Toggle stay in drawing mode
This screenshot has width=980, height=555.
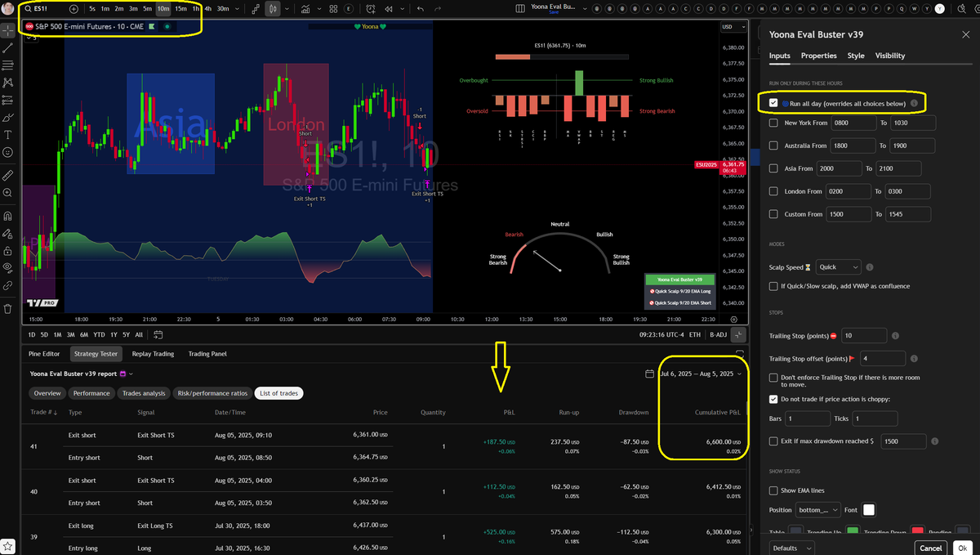tap(7, 233)
